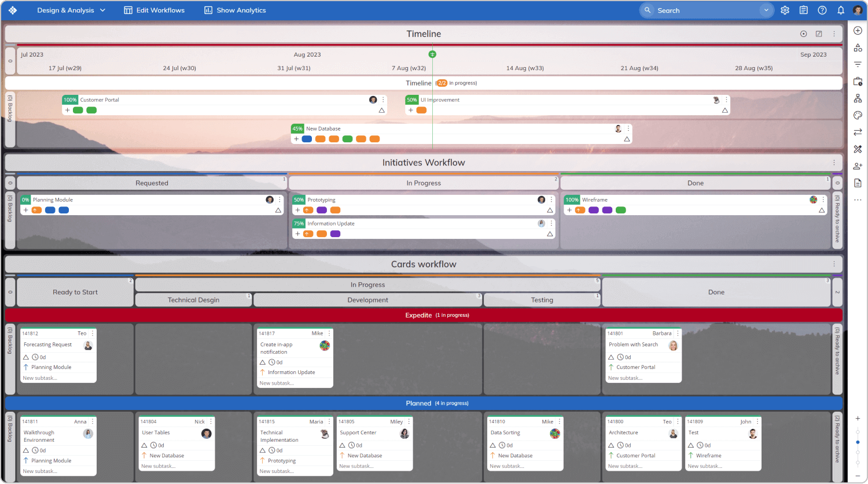868x484 pixels.
Task: Click the filter icon in right sidebar
Action: pyautogui.click(x=858, y=64)
